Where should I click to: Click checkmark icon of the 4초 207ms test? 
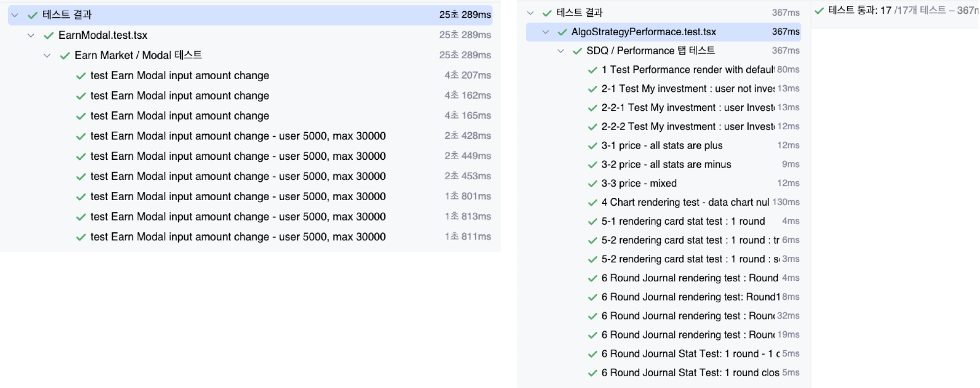pyautogui.click(x=81, y=76)
